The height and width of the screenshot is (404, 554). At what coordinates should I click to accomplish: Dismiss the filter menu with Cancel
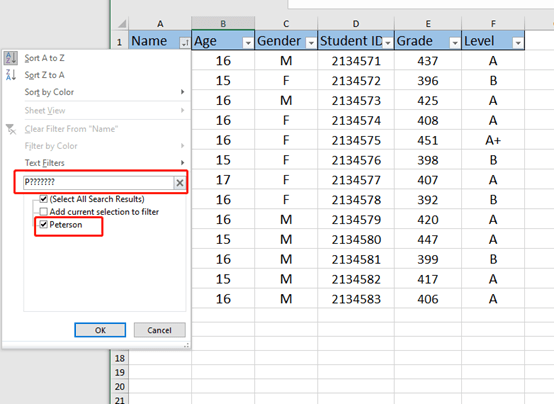[159, 330]
